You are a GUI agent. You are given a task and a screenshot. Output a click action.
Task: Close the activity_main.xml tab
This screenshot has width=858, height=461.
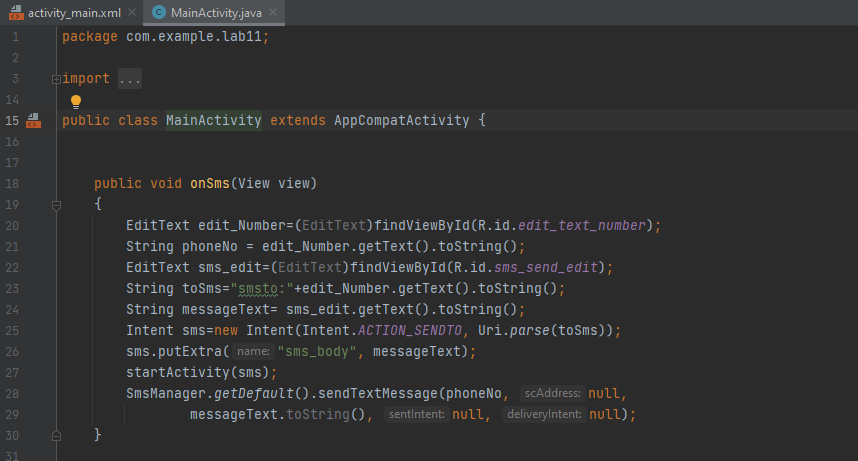[x=132, y=12]
